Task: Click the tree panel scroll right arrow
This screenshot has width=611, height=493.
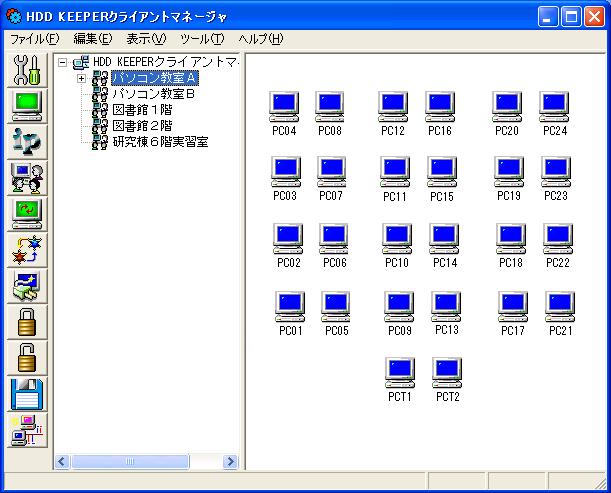Action: [x=230, y=461]
